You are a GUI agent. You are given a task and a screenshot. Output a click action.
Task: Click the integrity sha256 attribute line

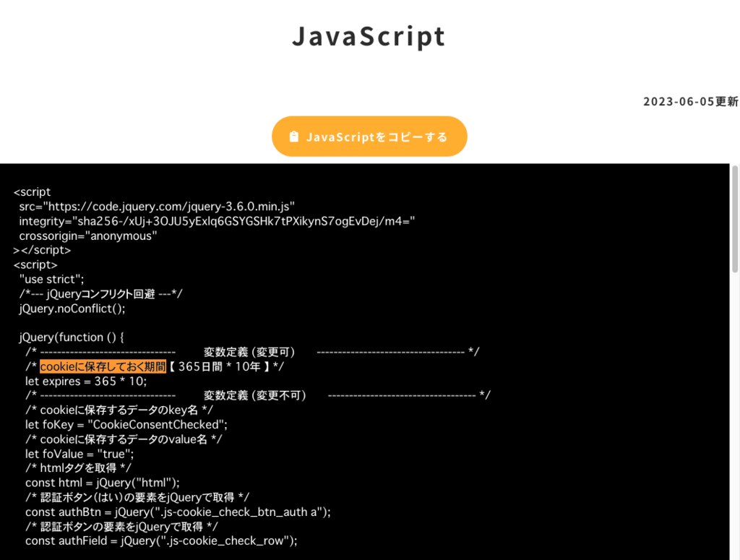217,221
